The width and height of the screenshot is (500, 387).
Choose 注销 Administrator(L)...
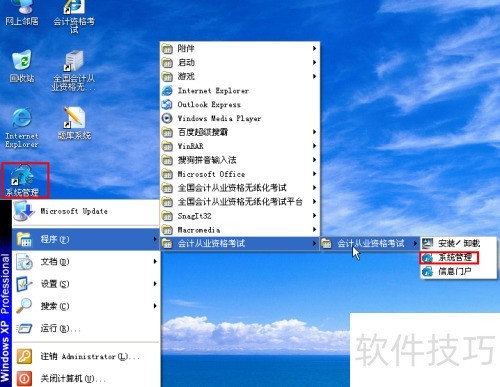(86, 356)
